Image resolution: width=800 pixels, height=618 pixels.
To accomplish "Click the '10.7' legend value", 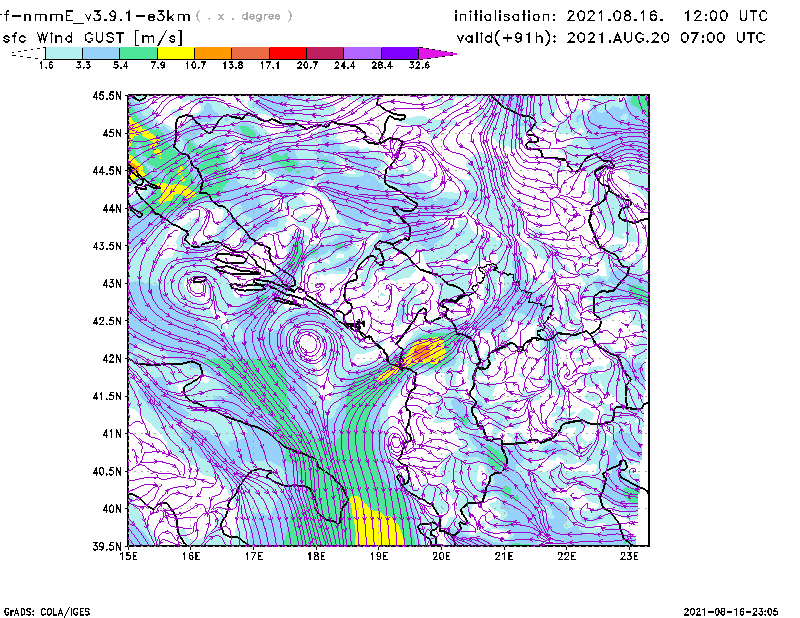I will click(x=195, y=65).
